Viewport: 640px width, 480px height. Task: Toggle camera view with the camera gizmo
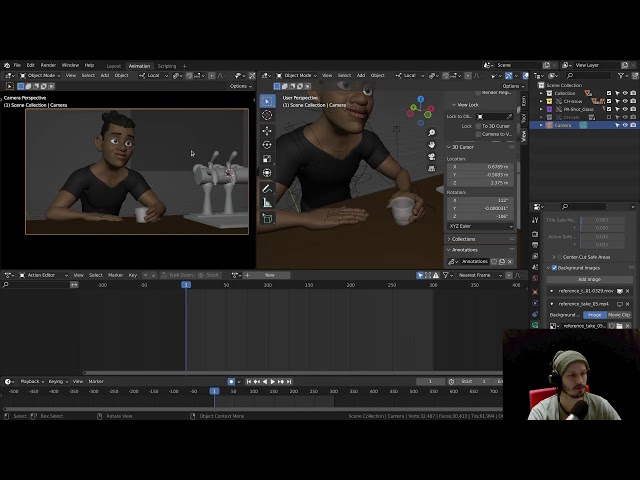[431, 157]
